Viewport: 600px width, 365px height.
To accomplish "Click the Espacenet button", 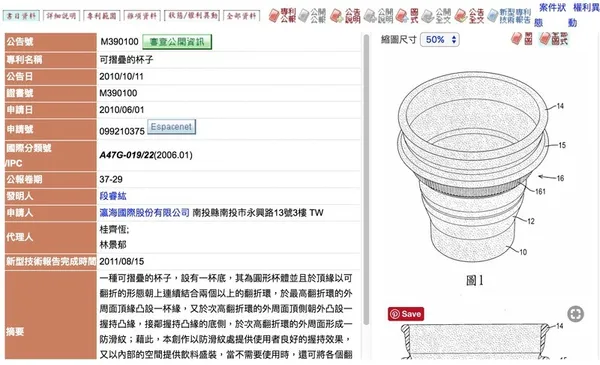I will (171, 127).
